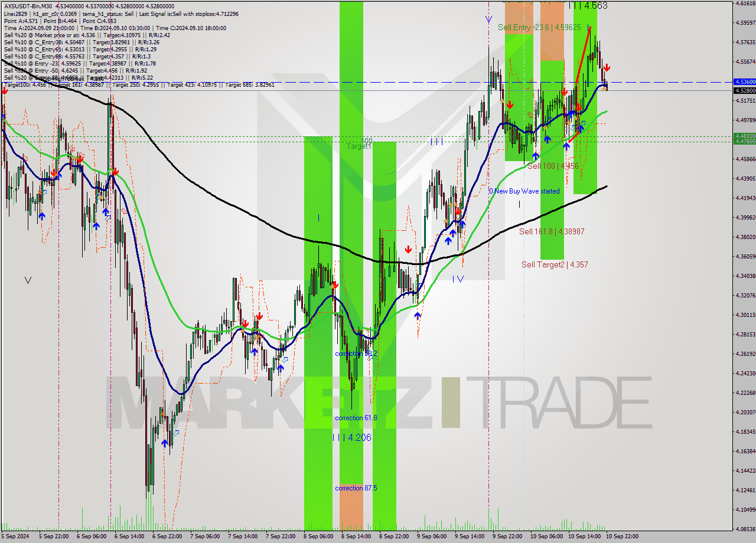Click the '7 Sep 22:00' time label

pyautogui.click(x=281, y=537)
